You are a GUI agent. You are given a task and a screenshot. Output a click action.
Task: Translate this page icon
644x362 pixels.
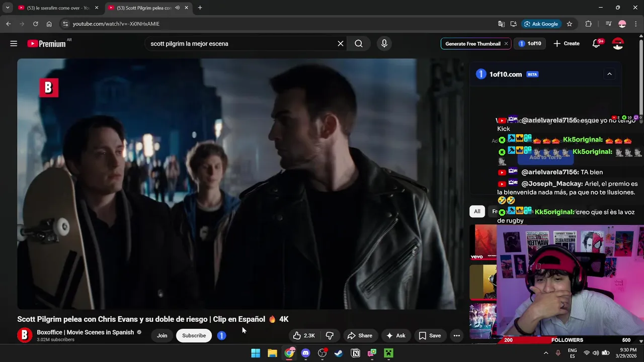pos(501,24)
